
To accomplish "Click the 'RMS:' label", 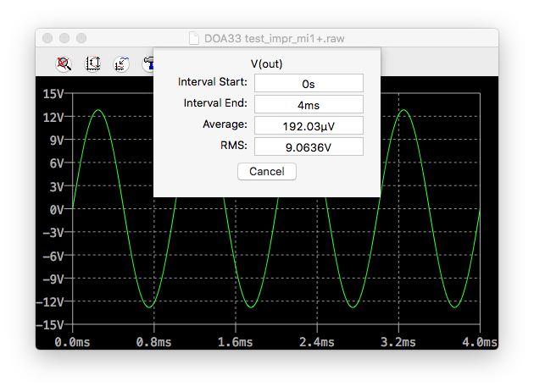I will pyautogui.click(x=234, y=146).
